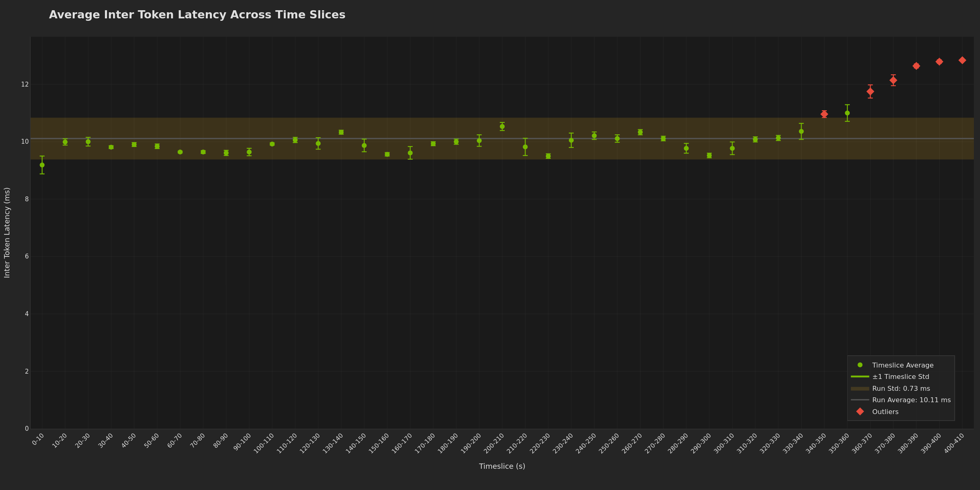Toggle the Outliers series via its legend entry
This screenshot has height=490, width=980.
[x=885, y=412]
